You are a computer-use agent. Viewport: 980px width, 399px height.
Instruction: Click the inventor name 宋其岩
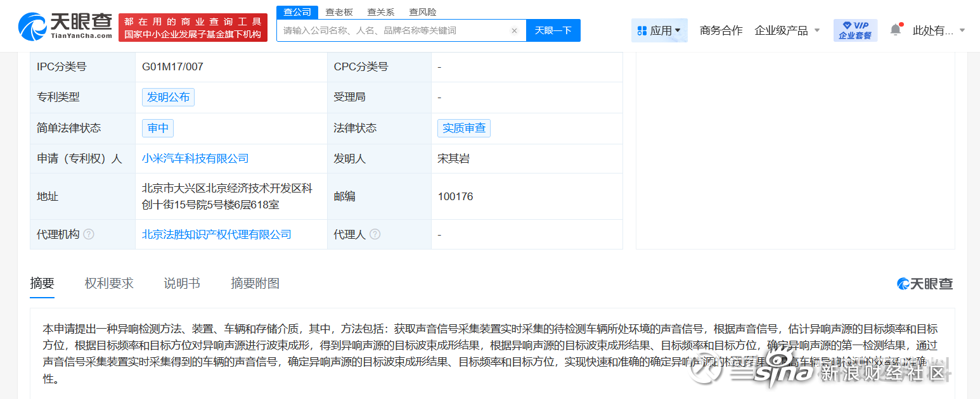pos(454,158)
